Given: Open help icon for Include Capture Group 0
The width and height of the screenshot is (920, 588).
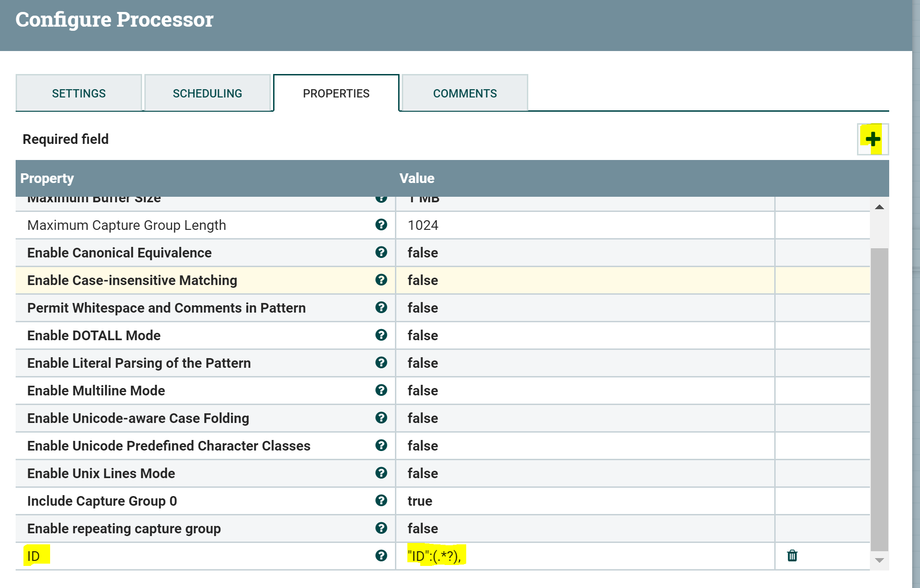Looking at the screenshot, I should (x=381, y=501).
